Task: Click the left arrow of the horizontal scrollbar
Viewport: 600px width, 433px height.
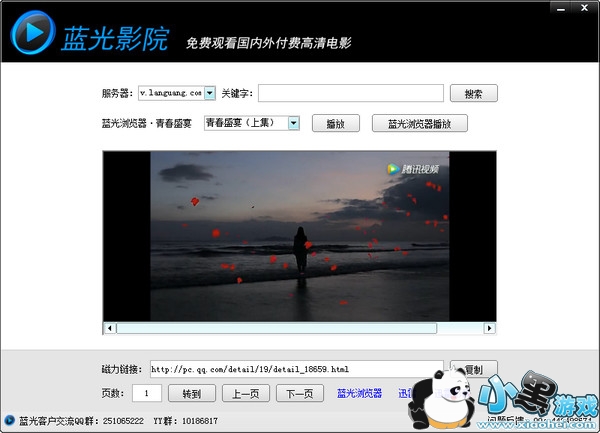Action: (110, 328)
